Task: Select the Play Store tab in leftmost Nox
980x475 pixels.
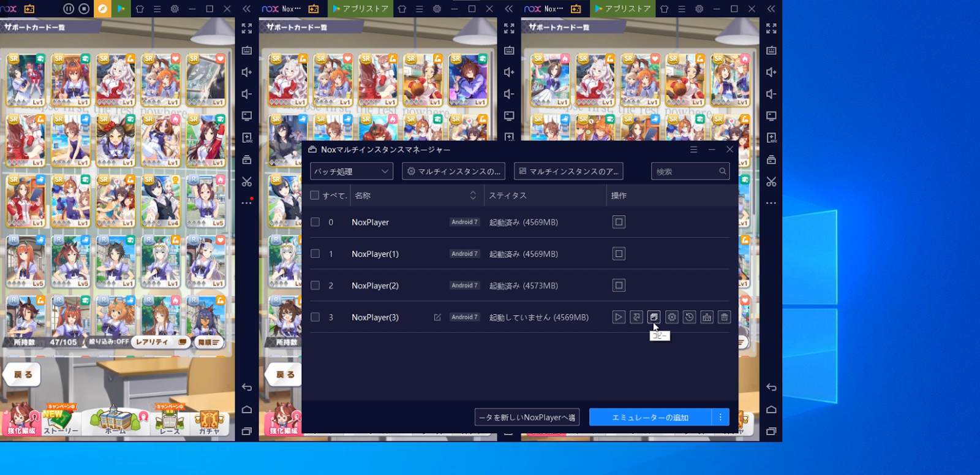Action: pos(121,9)
